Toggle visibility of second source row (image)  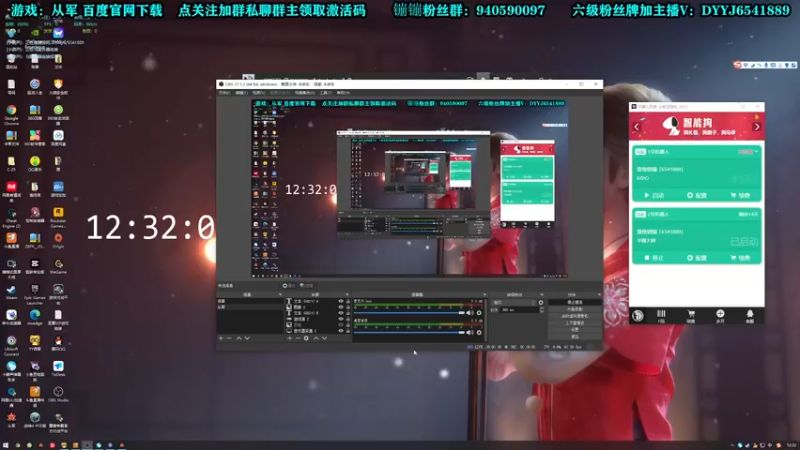[341, 307]
